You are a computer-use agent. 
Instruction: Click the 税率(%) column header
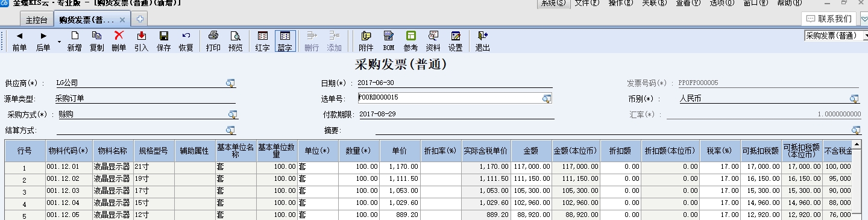719,151
